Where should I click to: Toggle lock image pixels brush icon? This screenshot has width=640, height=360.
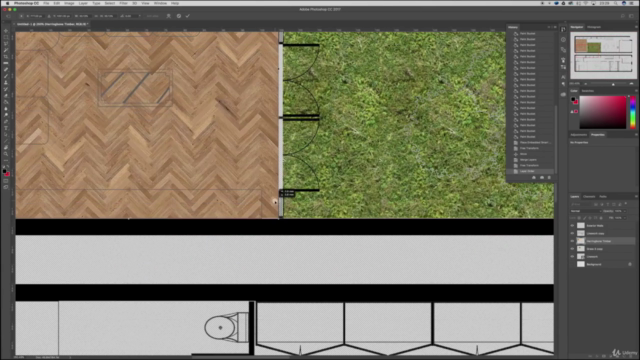point(584,218)
